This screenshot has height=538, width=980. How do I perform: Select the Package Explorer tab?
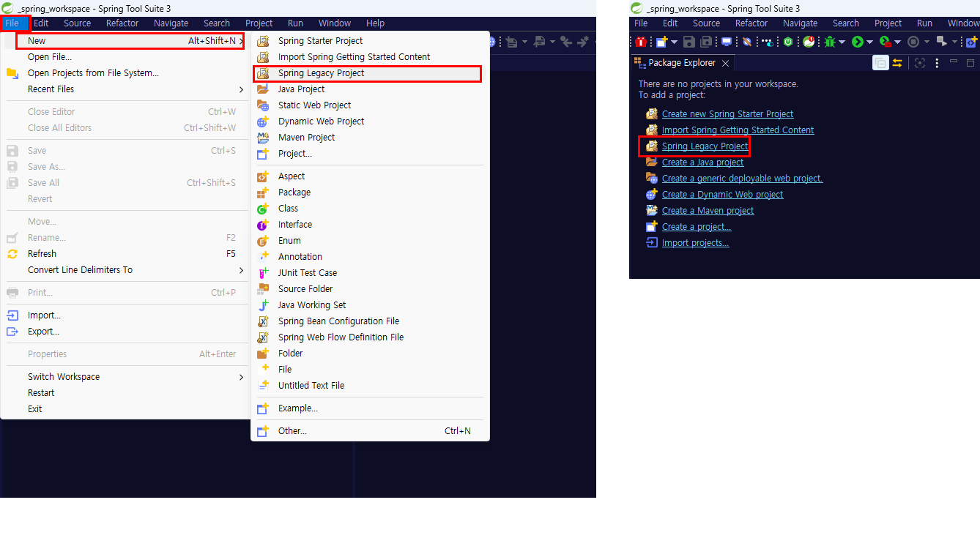point(683,63)
